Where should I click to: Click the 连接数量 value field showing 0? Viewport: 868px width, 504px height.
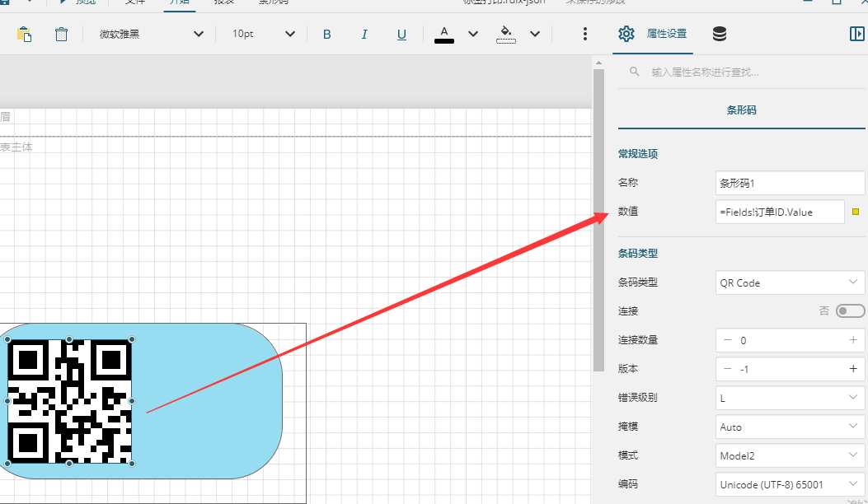[790, 340]
